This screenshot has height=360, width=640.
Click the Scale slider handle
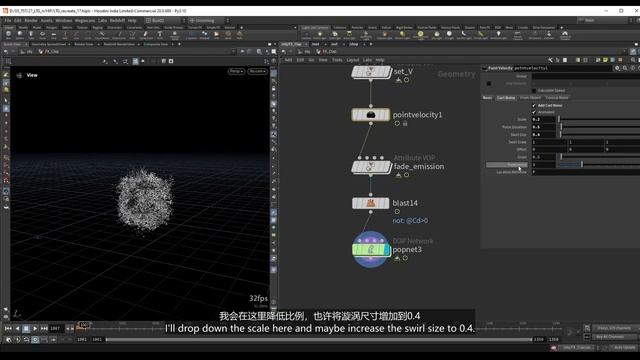(x=559, y=120)
